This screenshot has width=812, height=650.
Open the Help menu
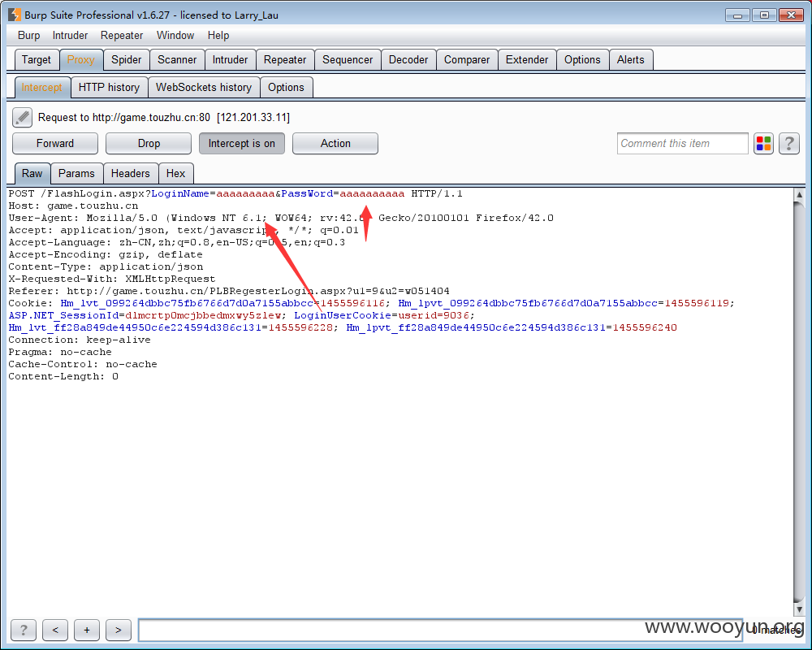click(x=218, y=35)
